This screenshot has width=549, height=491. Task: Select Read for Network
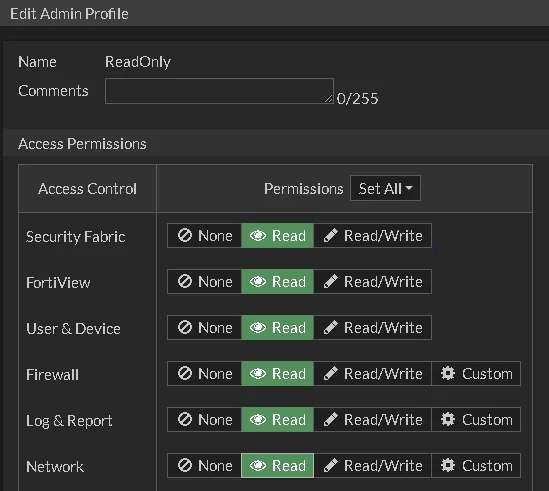[278, 466]
